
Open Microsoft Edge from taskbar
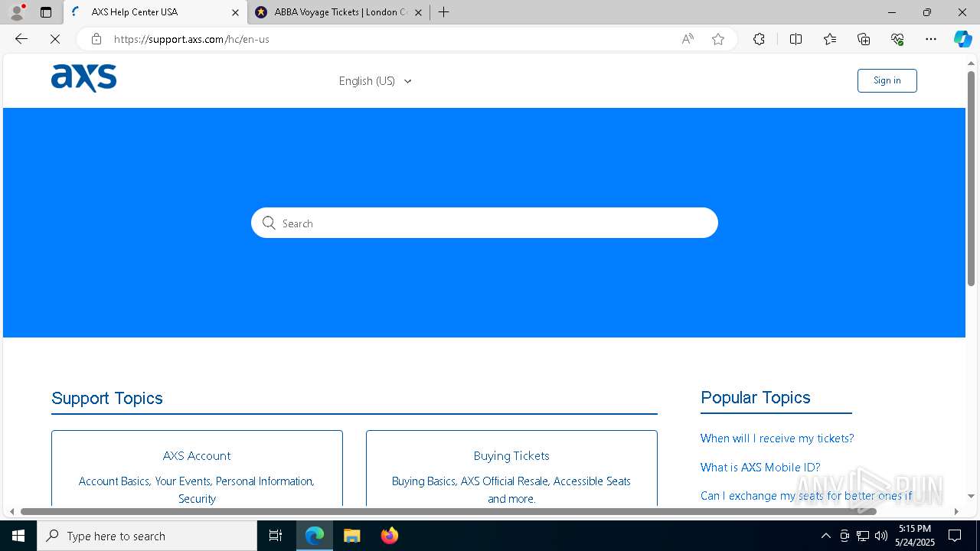315,536
